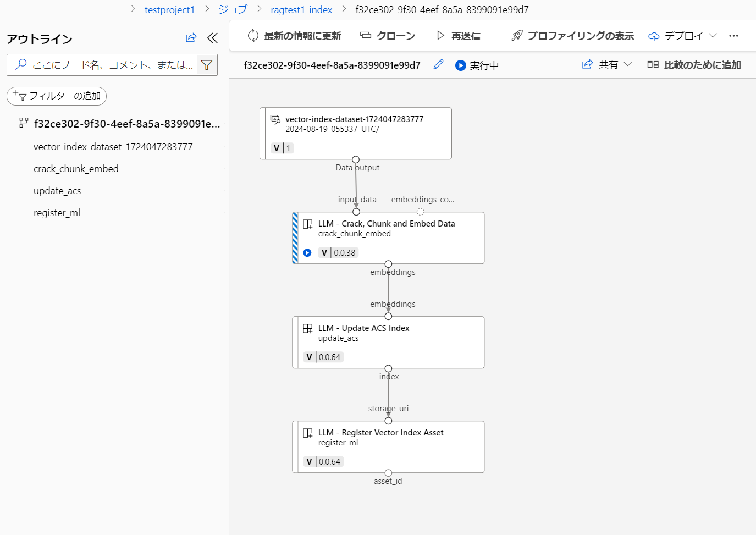
Task: Click the running status icon on crack_chunk_embed node
Action: click(x=307, y=252)
